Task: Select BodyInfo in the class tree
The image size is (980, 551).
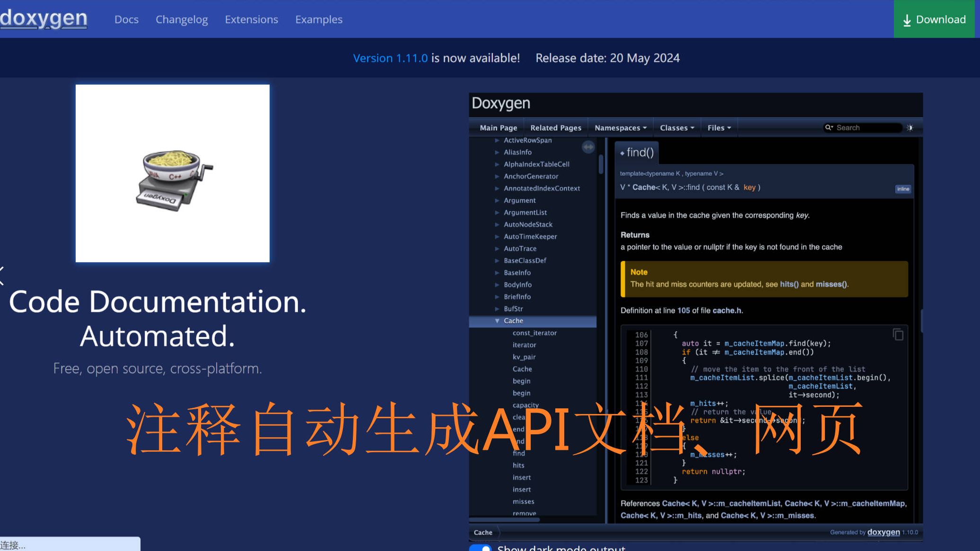Action: [517, 284]
